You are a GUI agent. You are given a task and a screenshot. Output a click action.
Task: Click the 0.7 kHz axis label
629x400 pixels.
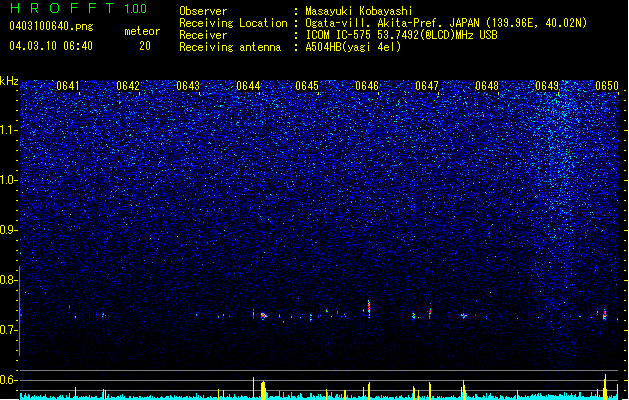(8, 330)
